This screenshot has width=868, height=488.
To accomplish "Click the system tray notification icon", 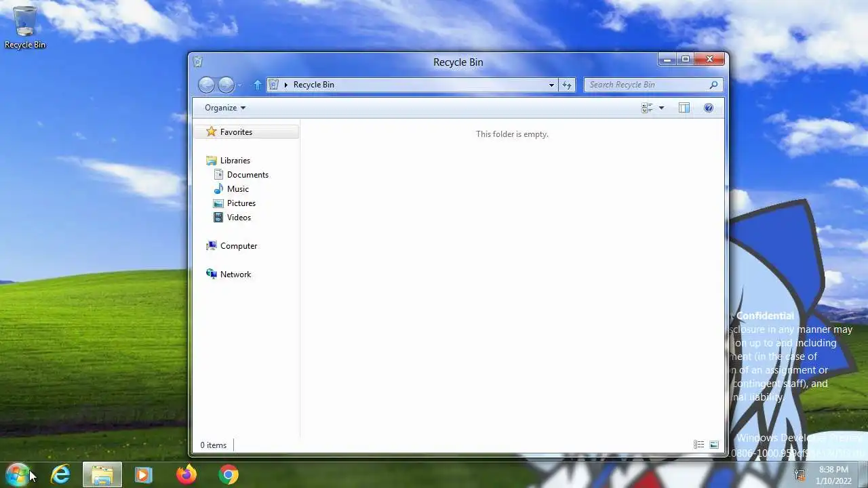I will pos(800,475).
